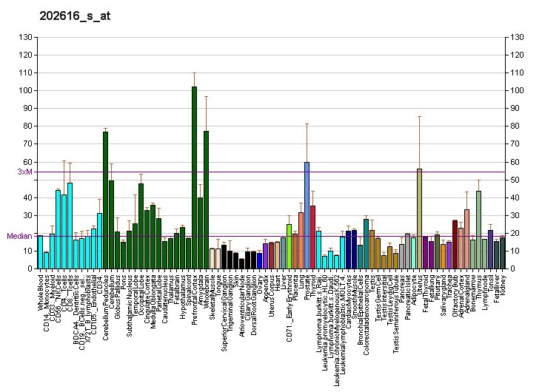
Task: Select the Adrenalgland bar
Action: [x=466, y=239]
